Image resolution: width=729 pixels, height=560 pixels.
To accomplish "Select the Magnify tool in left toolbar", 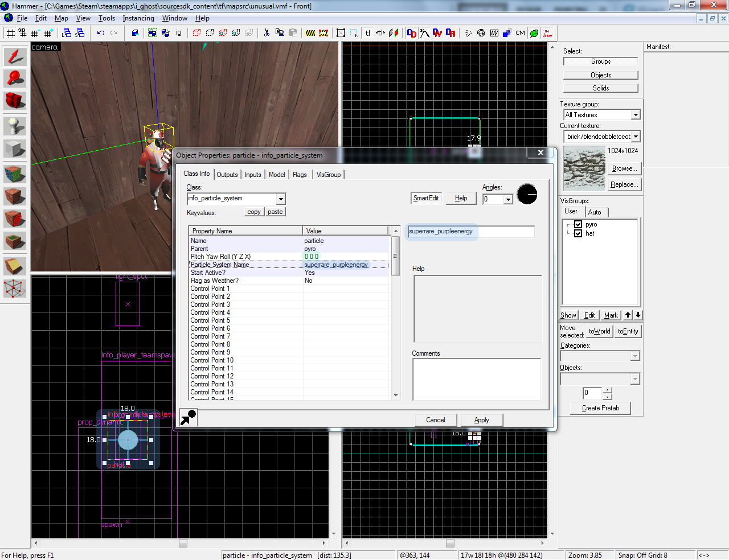I will [x=15, y=78].
